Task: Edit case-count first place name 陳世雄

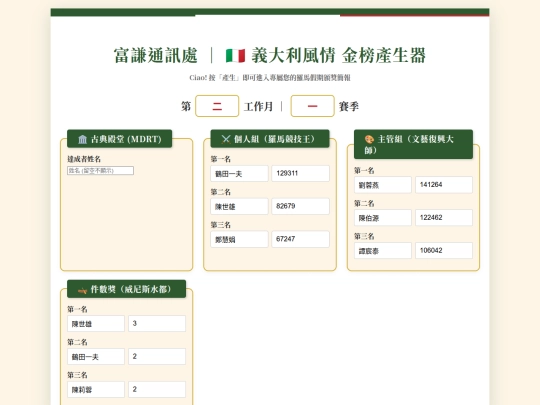Action: pos(96,324)
